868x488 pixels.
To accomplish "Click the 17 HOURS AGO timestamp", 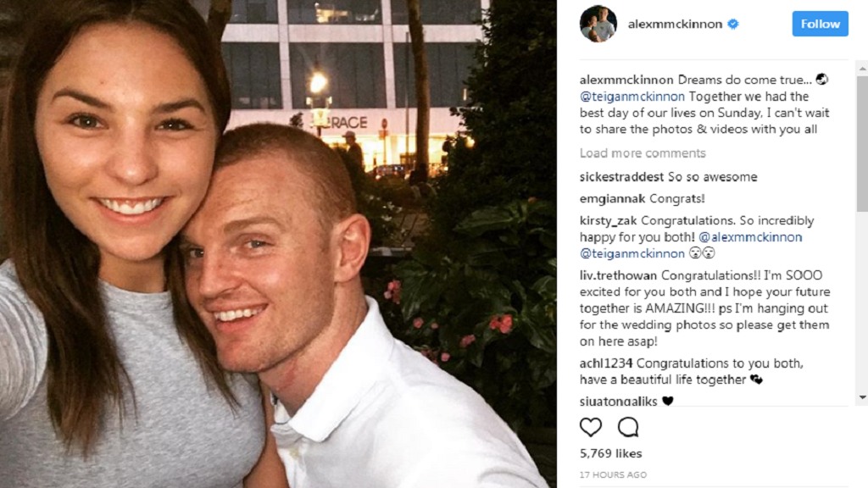I will click(x=613, y=474).
